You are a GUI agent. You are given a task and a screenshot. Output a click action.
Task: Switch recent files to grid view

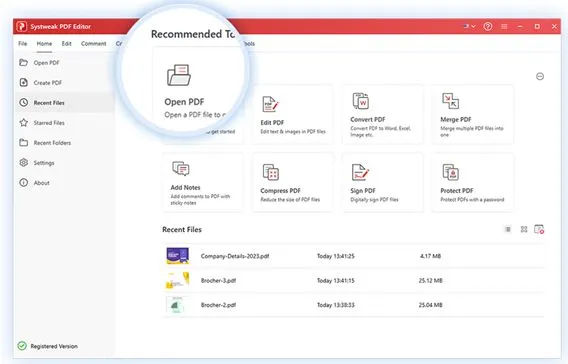pos(524,229)
